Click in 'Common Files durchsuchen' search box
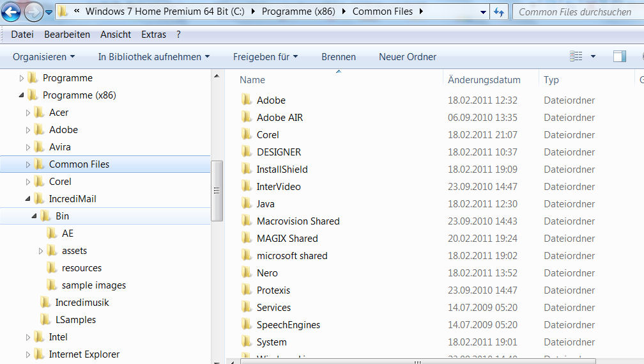 [x=578, y=12]
